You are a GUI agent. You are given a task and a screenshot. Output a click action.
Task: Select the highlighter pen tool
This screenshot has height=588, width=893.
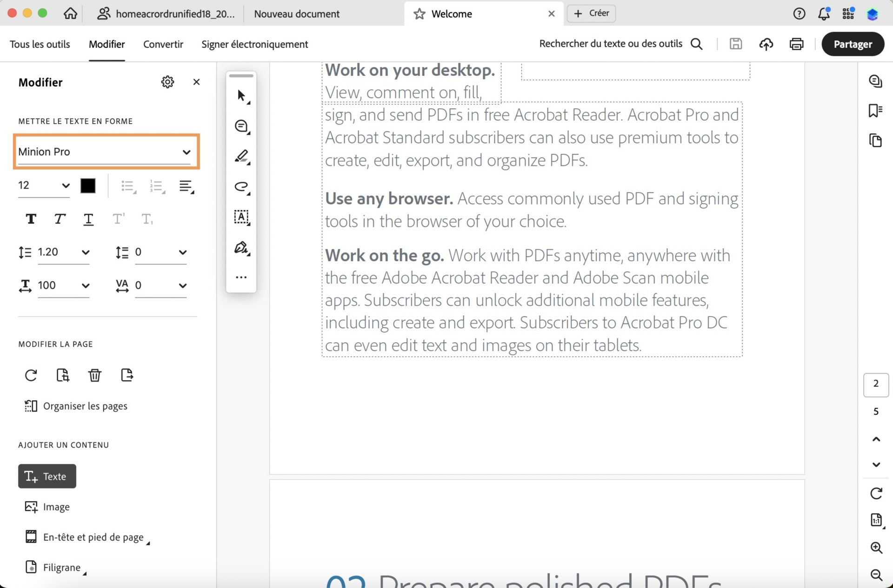241,156
